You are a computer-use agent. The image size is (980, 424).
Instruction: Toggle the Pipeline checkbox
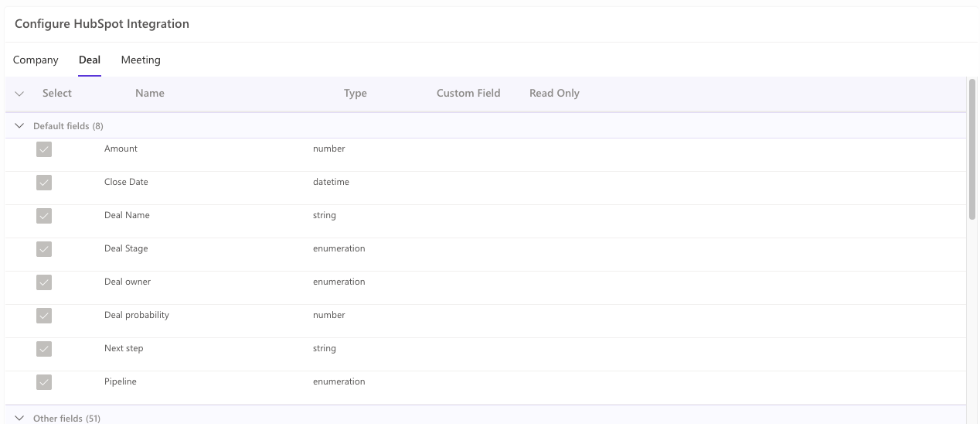[x=44, y=382]
